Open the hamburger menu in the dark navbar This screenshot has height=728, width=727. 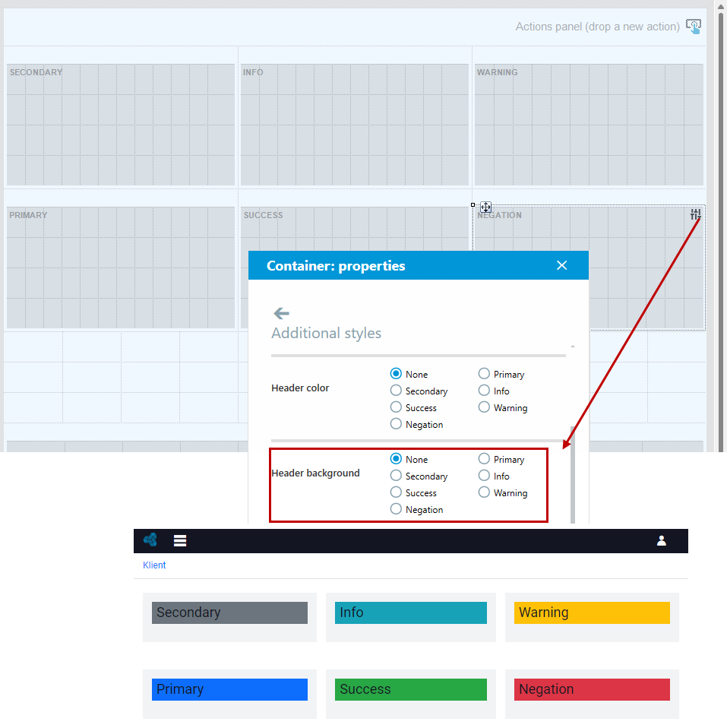point(180,540)
